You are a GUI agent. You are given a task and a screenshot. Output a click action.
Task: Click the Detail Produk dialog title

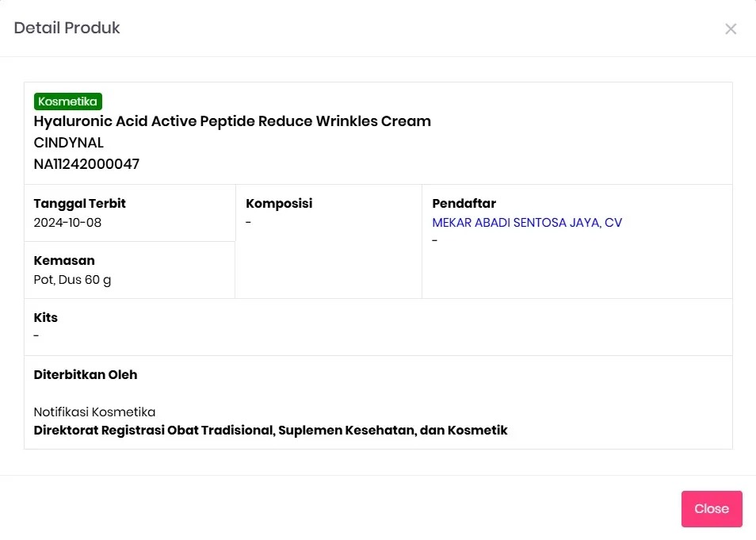[x=67, y=28]
